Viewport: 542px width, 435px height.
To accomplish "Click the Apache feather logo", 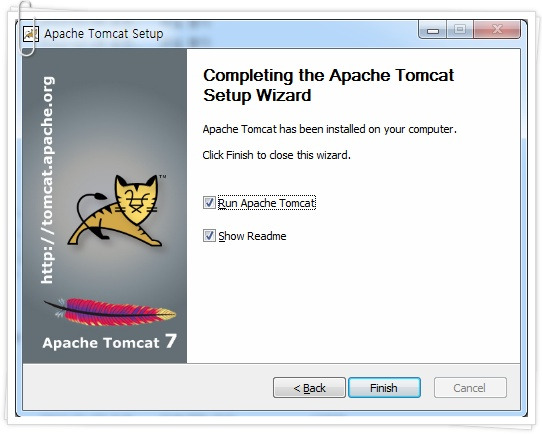I will pyautogui.click(x=110, y=312).
